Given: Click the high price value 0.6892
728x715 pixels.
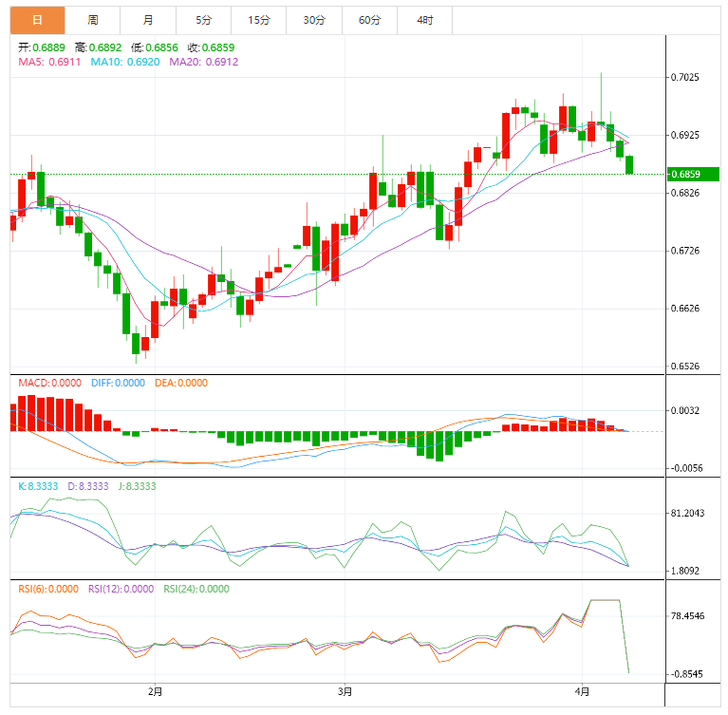Looking at the screenshot, I should (x=105, y=47).
